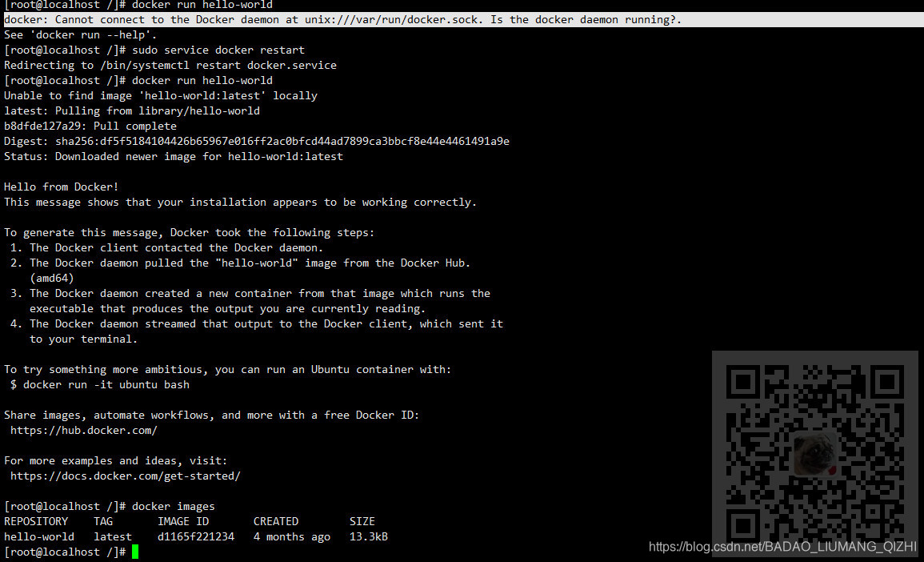
Task: Click step 4 'streamed that output' line
Action: coord(257,324)
